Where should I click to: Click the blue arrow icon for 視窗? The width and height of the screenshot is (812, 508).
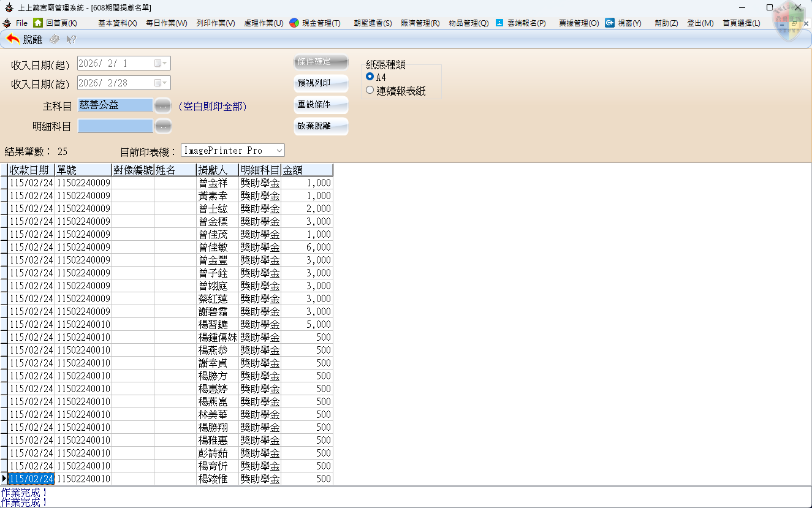click(x=610, y=23)
